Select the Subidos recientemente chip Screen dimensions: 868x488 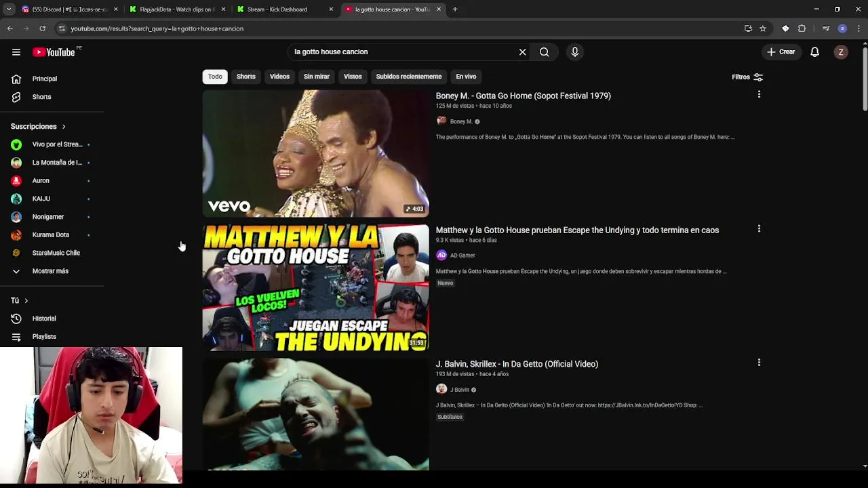[x=409, y=77]
